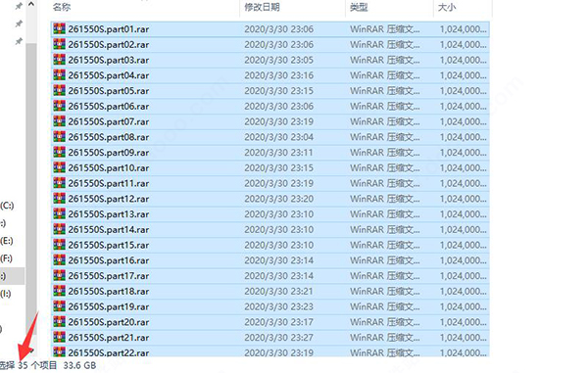Click the navigation pane scroll up arrow
The height and width of the screenshot is (373, 588).
(x=31, y=5)
